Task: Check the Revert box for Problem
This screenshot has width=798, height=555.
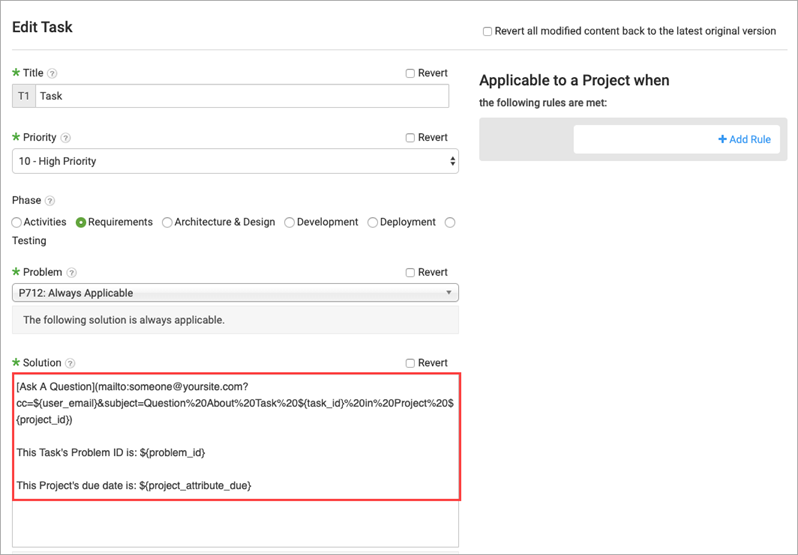Action: pyautogui.click(x=410, y=273)
